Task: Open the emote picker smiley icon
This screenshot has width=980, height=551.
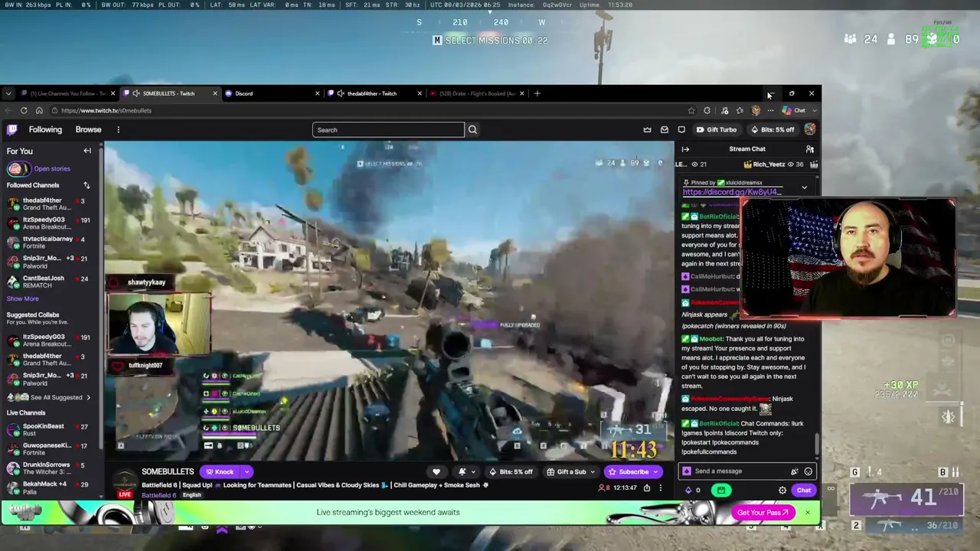Action: tap(808, 471)
